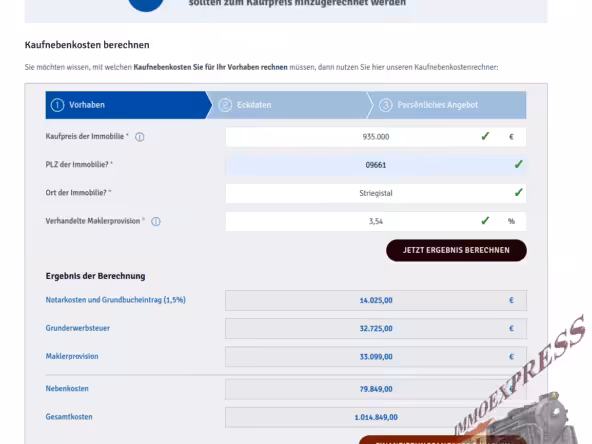592x444 pixels.
Task: Click the Grunderwerbsteuer label
Action: click(x=78, y=328)
